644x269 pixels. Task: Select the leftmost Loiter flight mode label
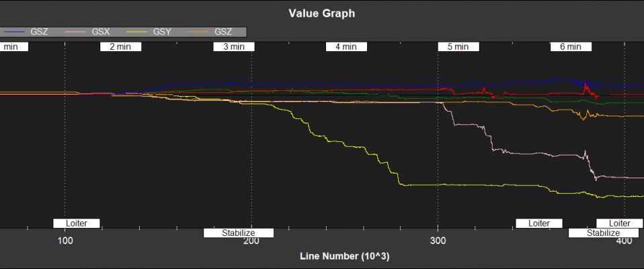(x=77, y=223)
